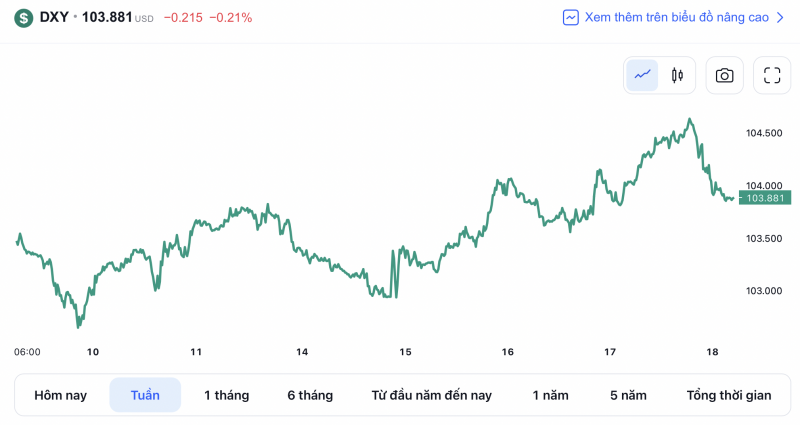800x425 pixels.
Task: Click the chart peak near 104.500
Action: [x=690, y=120]
